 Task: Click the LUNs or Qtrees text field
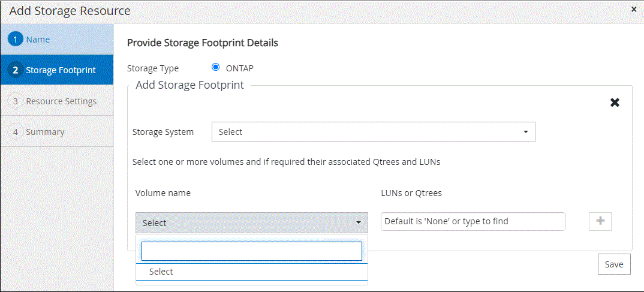point(473,221)
